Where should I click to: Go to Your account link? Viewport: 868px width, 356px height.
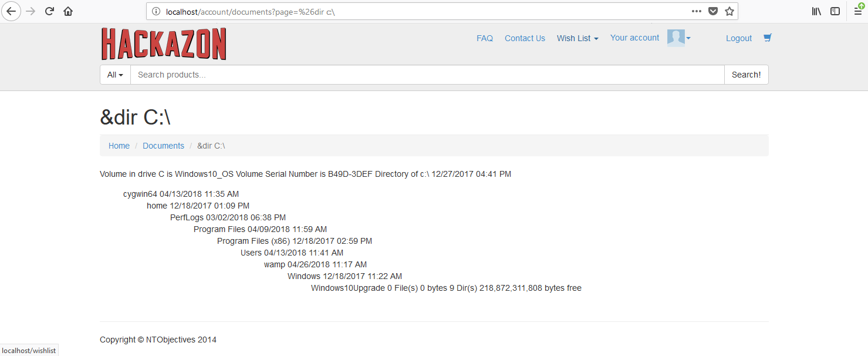point(634,38)
